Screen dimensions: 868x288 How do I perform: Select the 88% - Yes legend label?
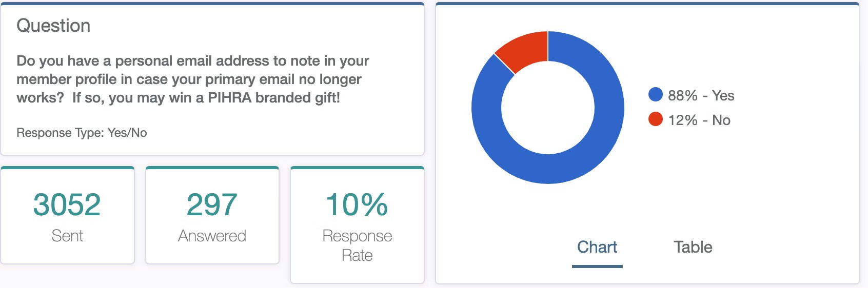(701, 95)
